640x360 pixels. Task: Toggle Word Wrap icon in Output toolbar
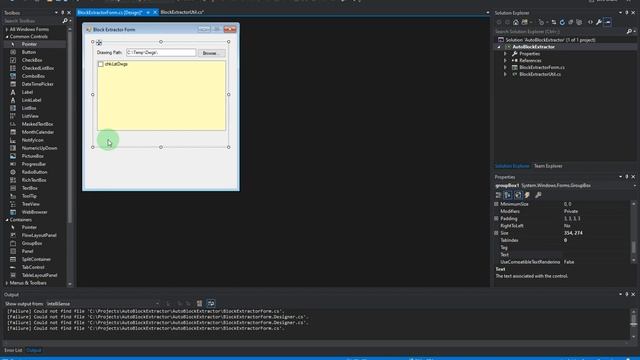(211, 303)
